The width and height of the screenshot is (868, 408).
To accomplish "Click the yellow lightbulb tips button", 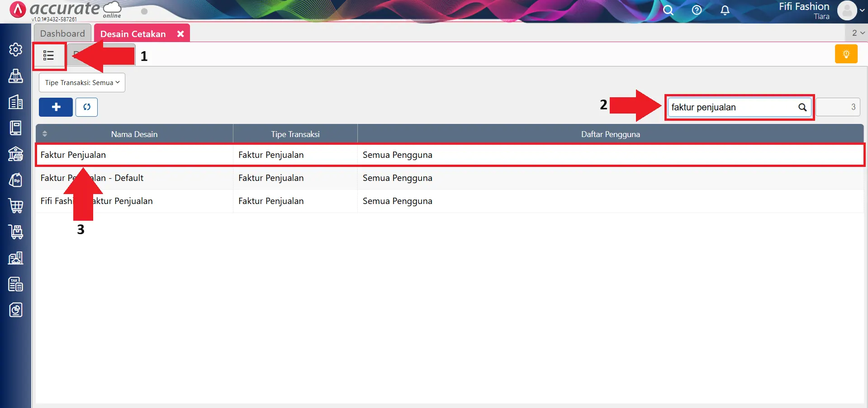I will coord(846,54).
